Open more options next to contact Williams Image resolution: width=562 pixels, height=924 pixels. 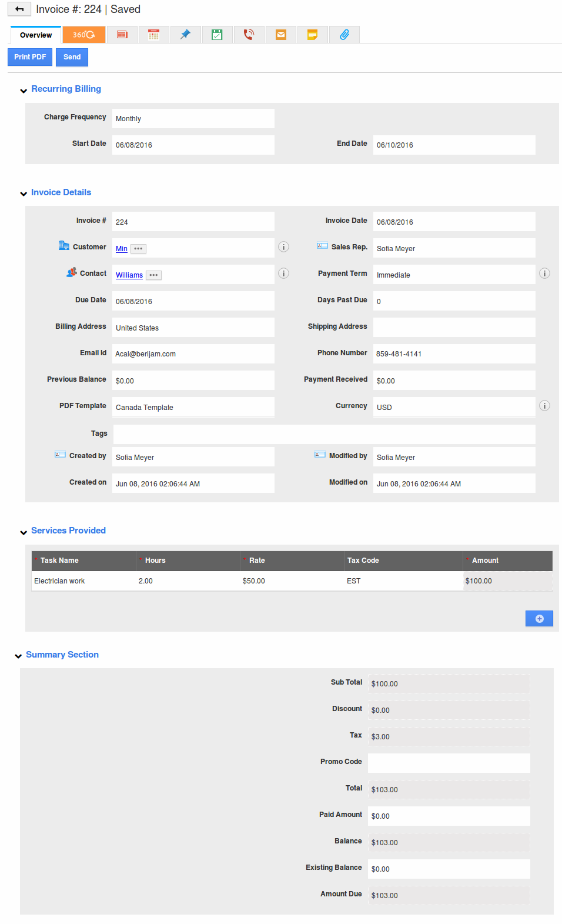click(153, 275)
